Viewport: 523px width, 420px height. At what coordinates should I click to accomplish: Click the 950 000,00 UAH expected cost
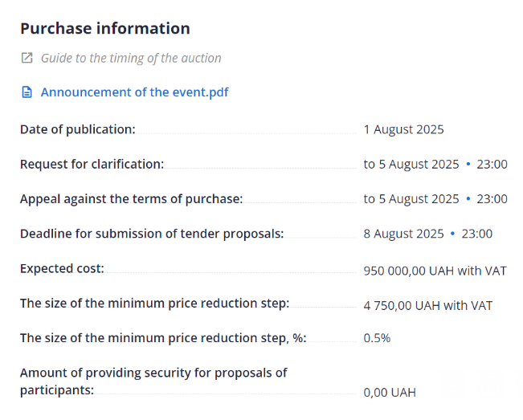pyautogui.click(x=435, y=271)
